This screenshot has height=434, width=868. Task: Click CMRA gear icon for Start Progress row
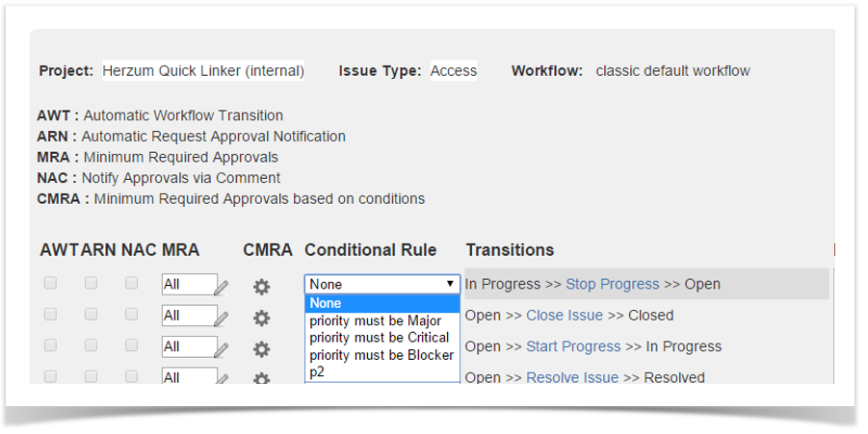click(x=261, y=348)
